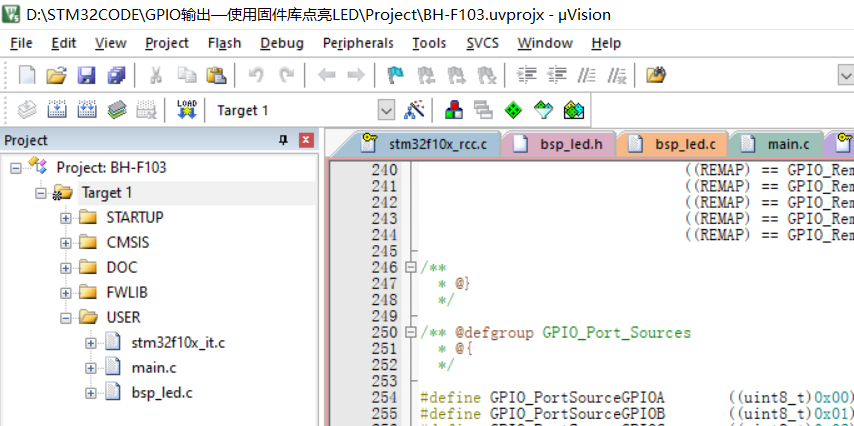Expand the FWLIB group
This screenshot has width=854, height=426.
pos(66,293)
